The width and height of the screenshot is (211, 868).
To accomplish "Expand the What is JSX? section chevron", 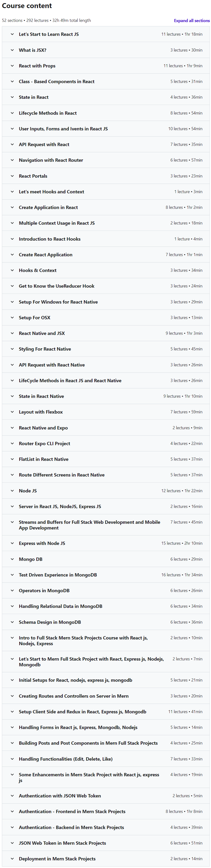I will (12, 50).
